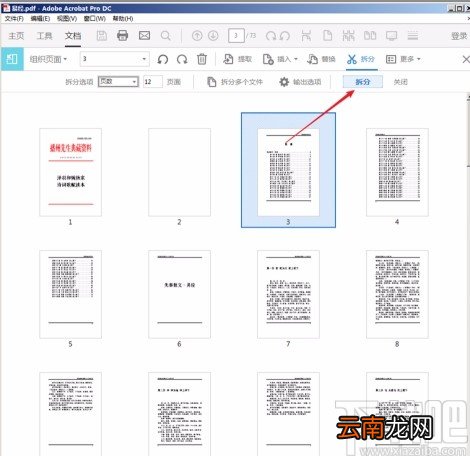Viewport: 470px width, 456px height.
Task: Choose Split Multiple Files option
Action: 235,82
